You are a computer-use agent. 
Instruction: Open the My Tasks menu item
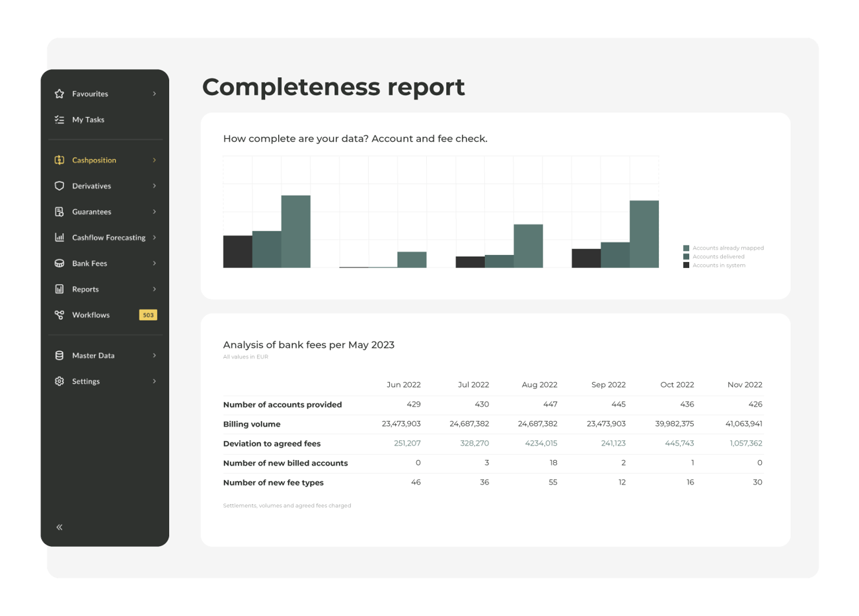[x=87, y=120]
